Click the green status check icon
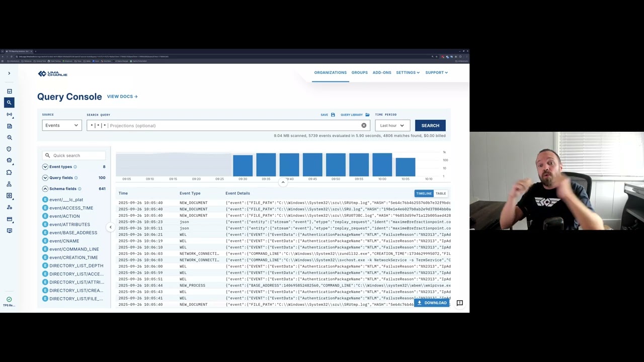This screenshot has height=362, width=644. tap(9, 299)
